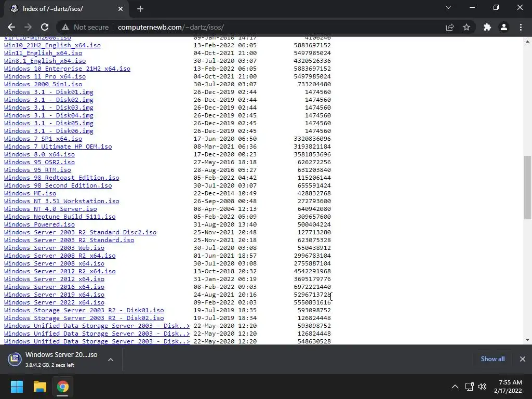Open Windows 3.1 - Disk01.img

pyautogui.click(x=48, y=92)
